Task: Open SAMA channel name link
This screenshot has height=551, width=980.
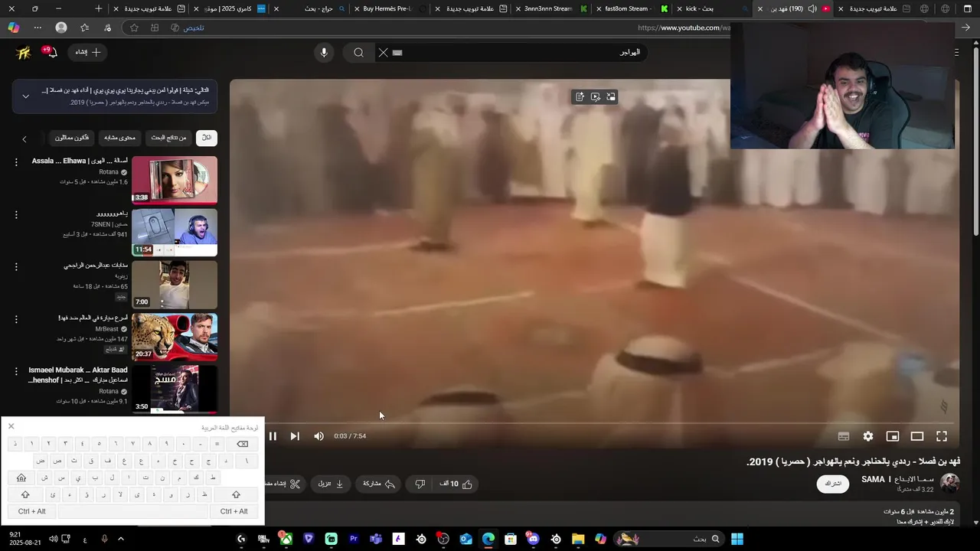Action: point(897,479)
